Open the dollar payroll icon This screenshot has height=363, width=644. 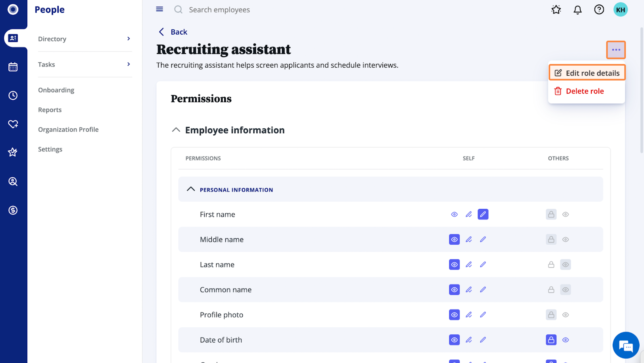pos(13,210)
